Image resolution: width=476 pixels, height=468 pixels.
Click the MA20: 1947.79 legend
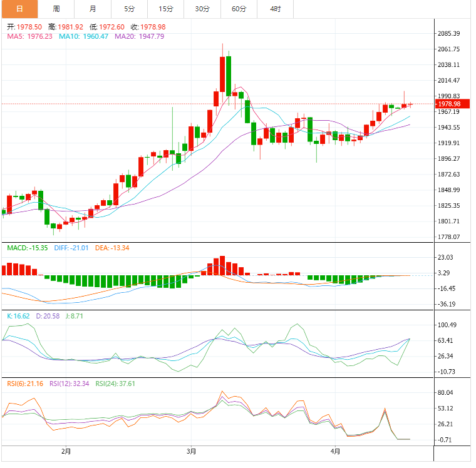click(139, 36)
